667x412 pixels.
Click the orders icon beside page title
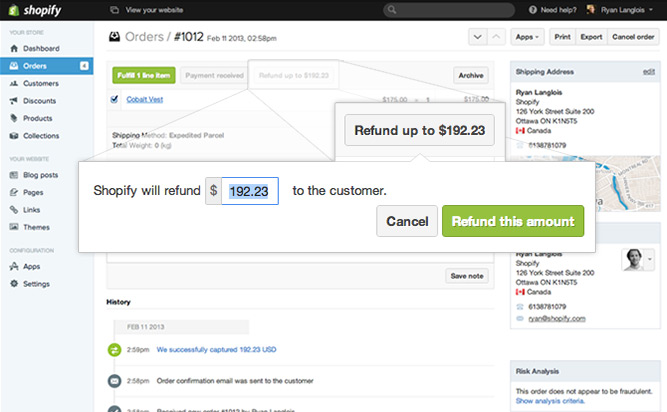click(x=114, y=37)
